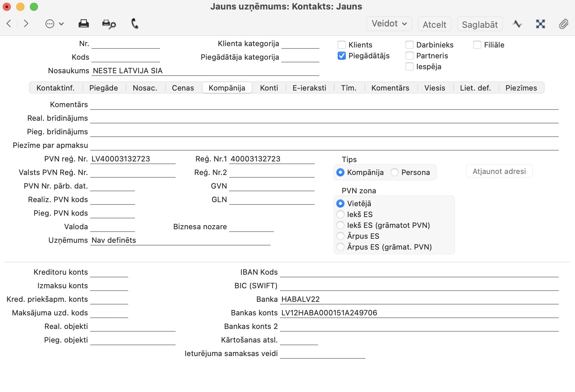Click the workflow overview icon beside the paperclip

pos(540,24)
